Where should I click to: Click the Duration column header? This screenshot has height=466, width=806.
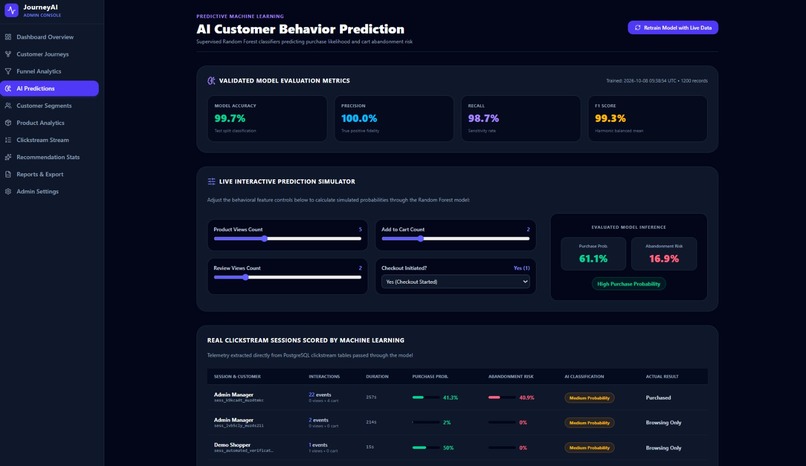pyautogui.click(x=377, y=376)
